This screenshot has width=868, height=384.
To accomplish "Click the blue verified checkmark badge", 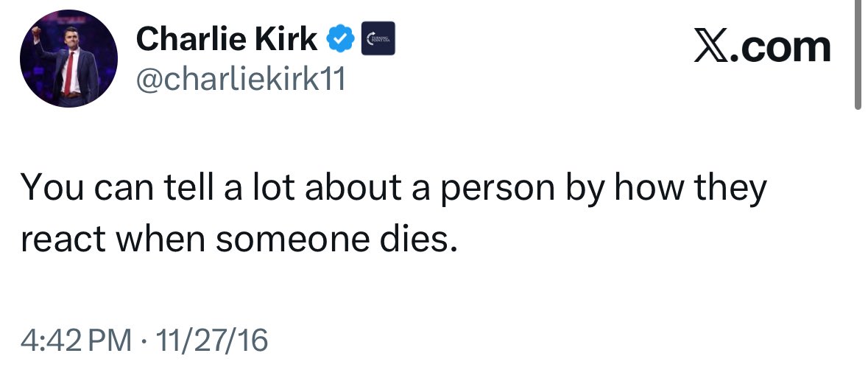I will (340, 38).
